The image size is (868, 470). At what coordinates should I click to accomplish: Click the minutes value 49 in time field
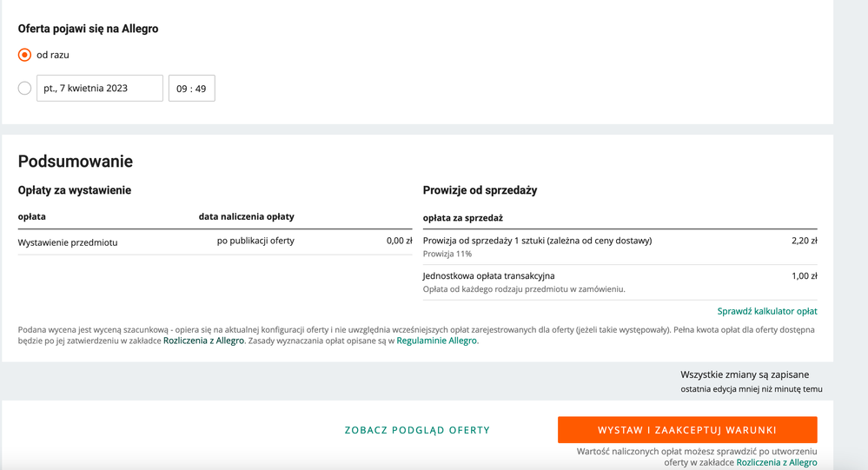201,89
